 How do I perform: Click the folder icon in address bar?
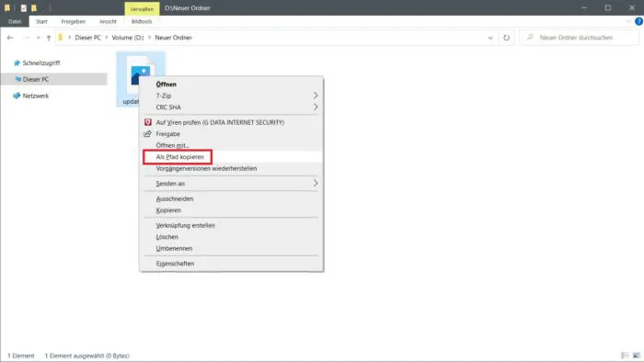61,38
